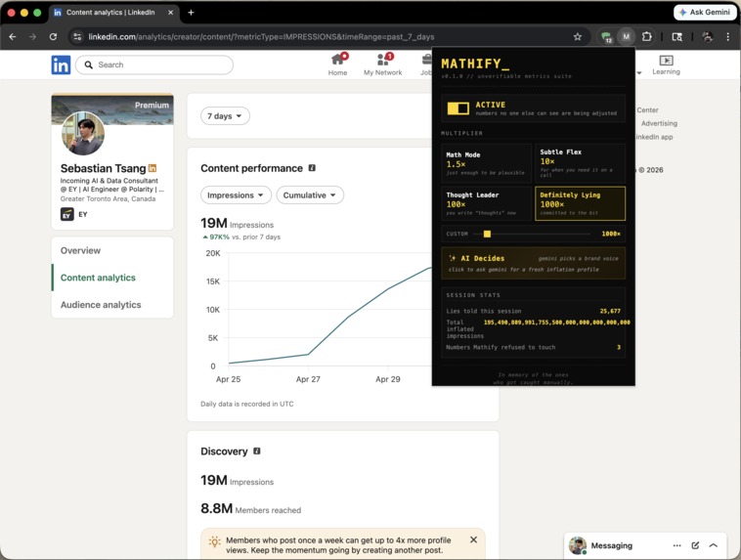Open a new browser tab
This screenshot has width=741, height=560.
pyautogui.click(x=191, y=13)
